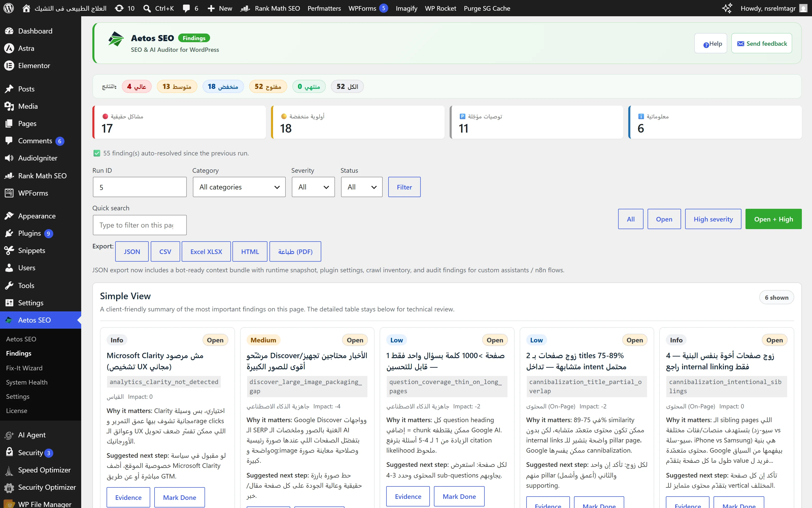Screen dimensions: 812x508
Task: Click Send feedback button
Action: pyautogui.click(x=762, y=43)
